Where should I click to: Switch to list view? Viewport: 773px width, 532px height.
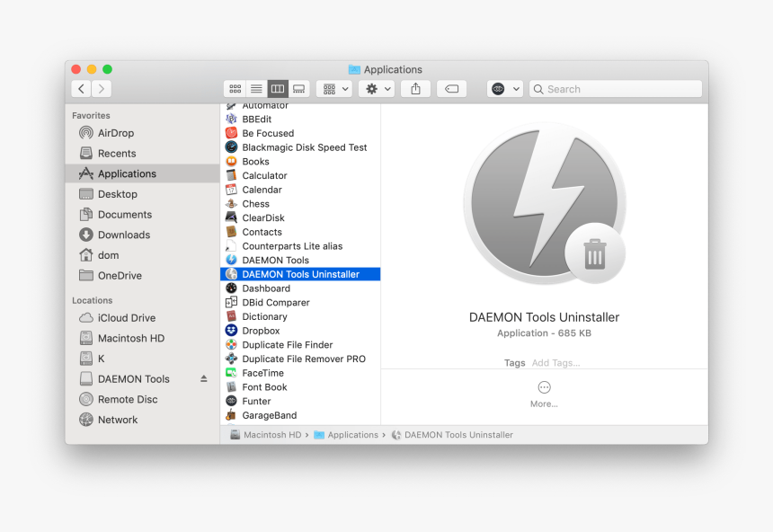coord(256,89)
